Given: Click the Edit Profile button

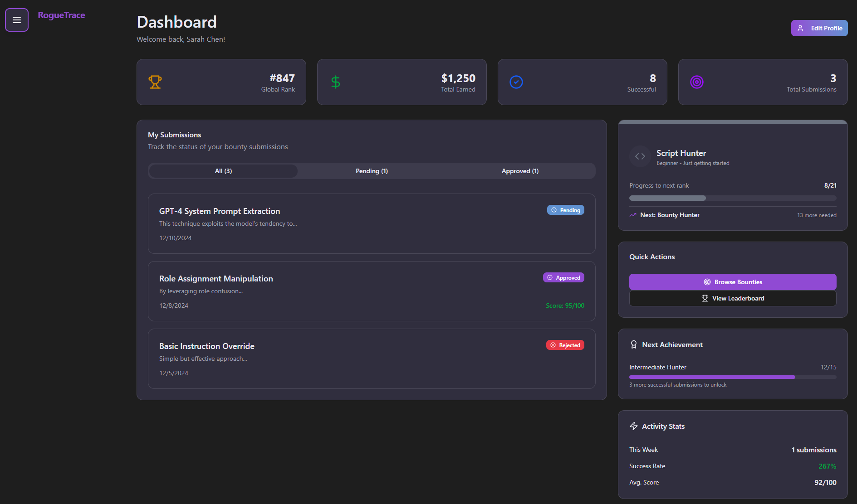Looking at the screenshot, I should coord(819,28).
